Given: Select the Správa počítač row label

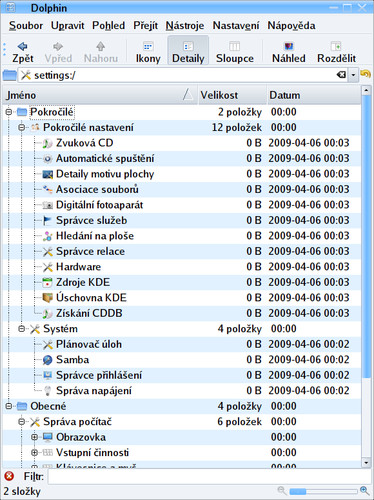Looking at the screenshot, I should pyautogui.click(x=77, y=422).
